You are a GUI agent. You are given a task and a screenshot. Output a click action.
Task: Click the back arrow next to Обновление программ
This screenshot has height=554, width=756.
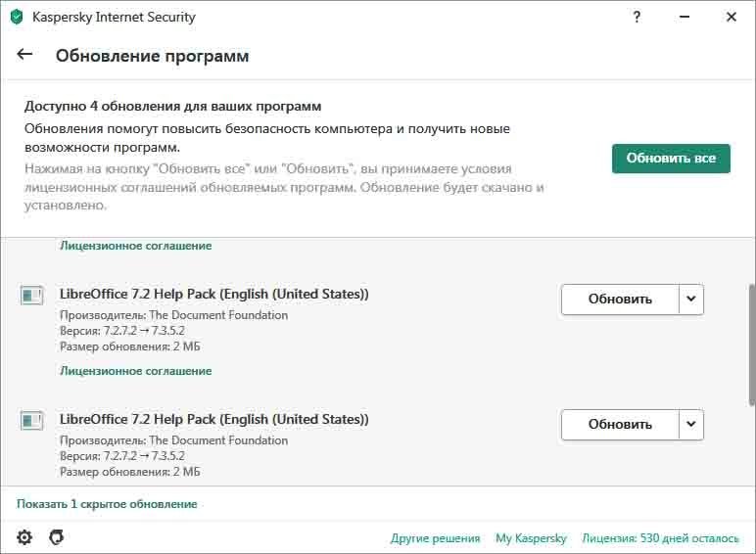click(24, 55)
